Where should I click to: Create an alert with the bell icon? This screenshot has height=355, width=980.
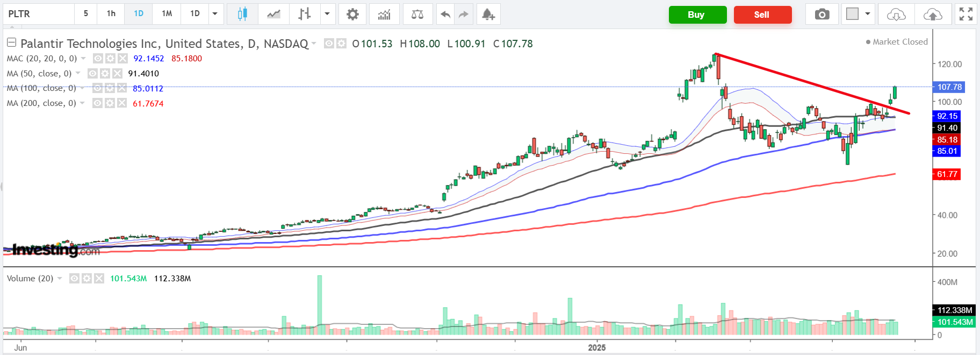[488, 14]
